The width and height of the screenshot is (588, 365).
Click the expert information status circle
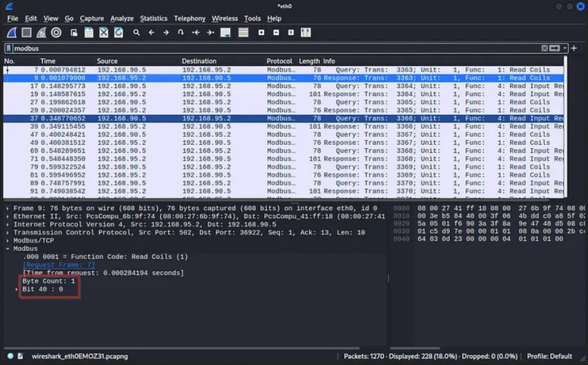[x=10, y=356]
